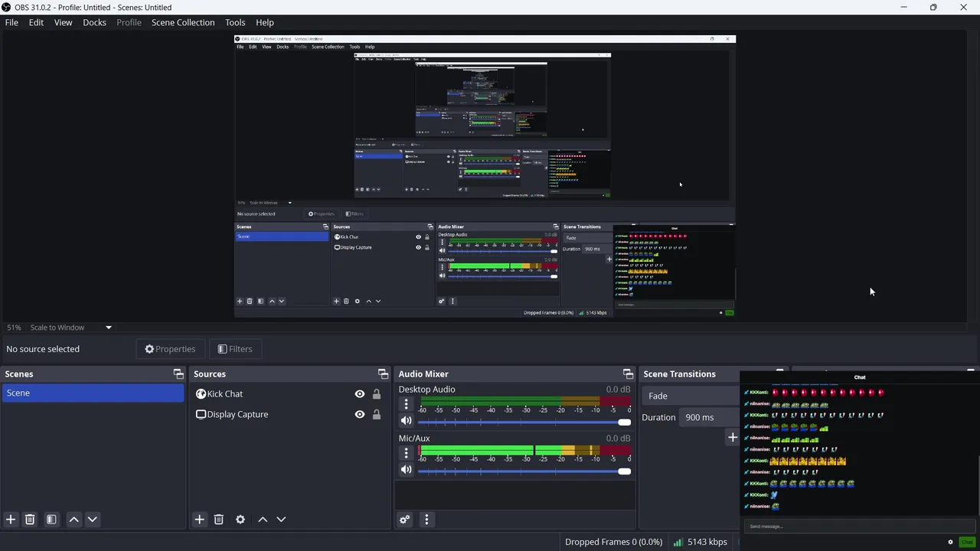Image resolution: width=980 pixels, height=551 pixels.
Task: Remove selected scene using trash icon
Action: point(30,519)
